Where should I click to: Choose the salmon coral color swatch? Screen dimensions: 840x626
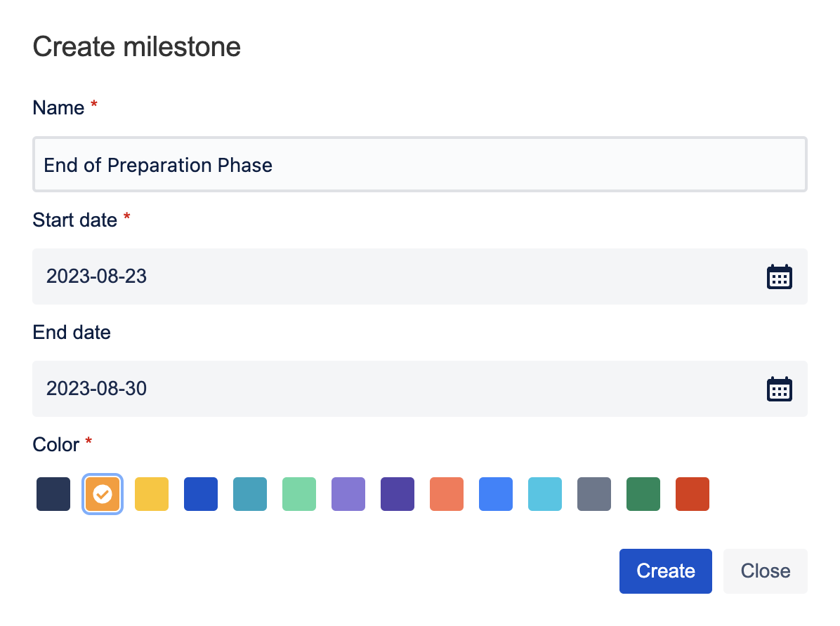[447, 494]
